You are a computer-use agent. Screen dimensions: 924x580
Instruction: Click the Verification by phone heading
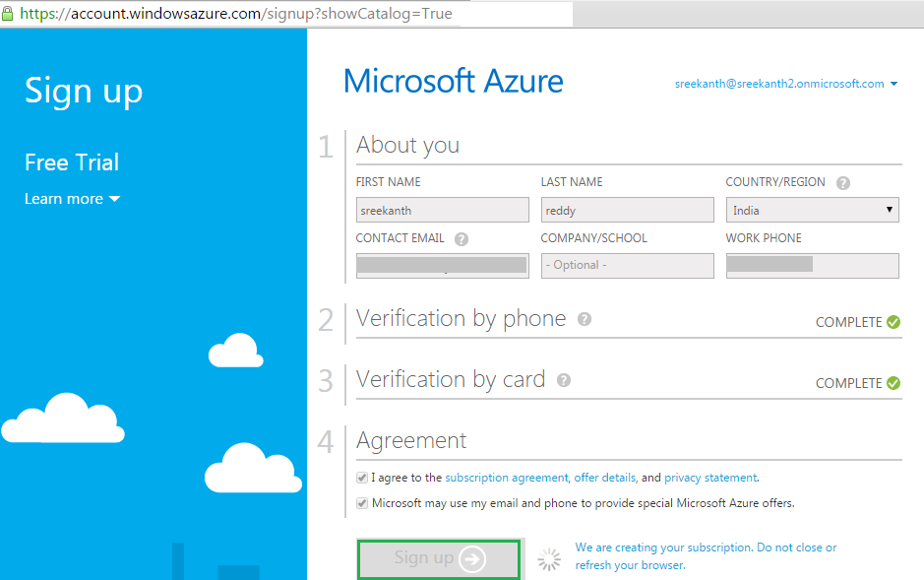461,319
